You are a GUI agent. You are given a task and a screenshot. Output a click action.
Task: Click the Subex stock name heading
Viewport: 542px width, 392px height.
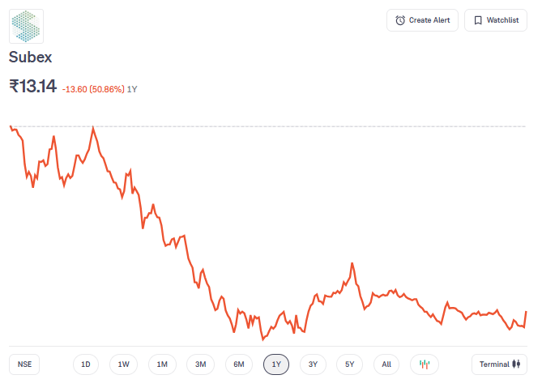(x=30, y=58)
